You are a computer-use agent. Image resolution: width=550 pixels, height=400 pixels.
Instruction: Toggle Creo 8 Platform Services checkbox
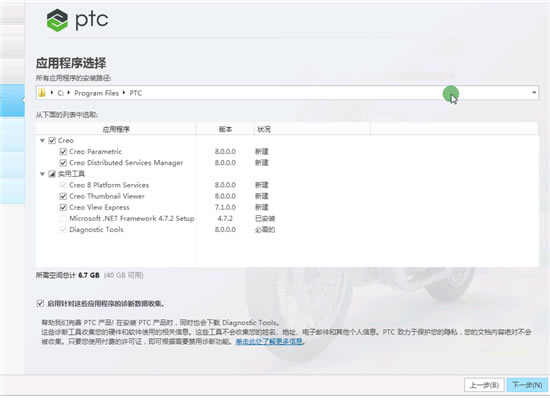click(x=63, y=185)
